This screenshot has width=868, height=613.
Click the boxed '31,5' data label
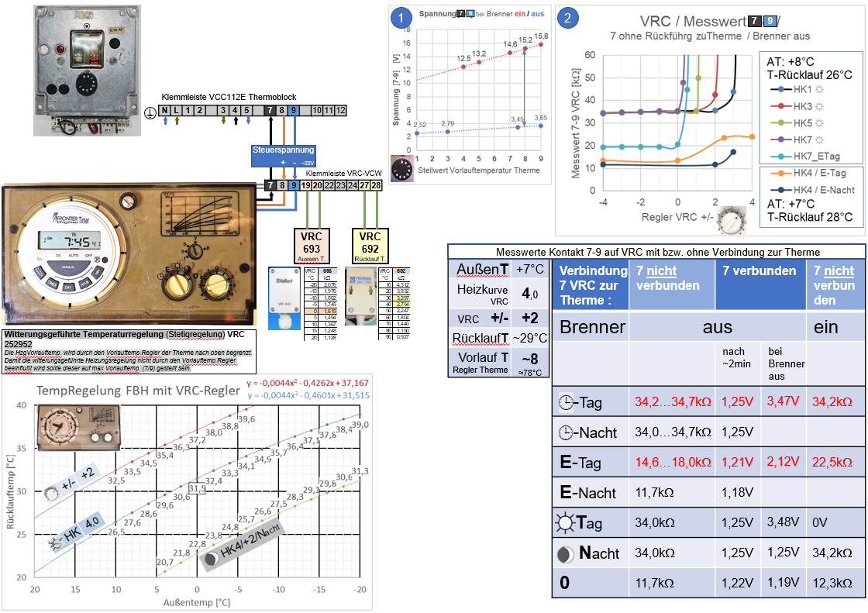[197, 489]
